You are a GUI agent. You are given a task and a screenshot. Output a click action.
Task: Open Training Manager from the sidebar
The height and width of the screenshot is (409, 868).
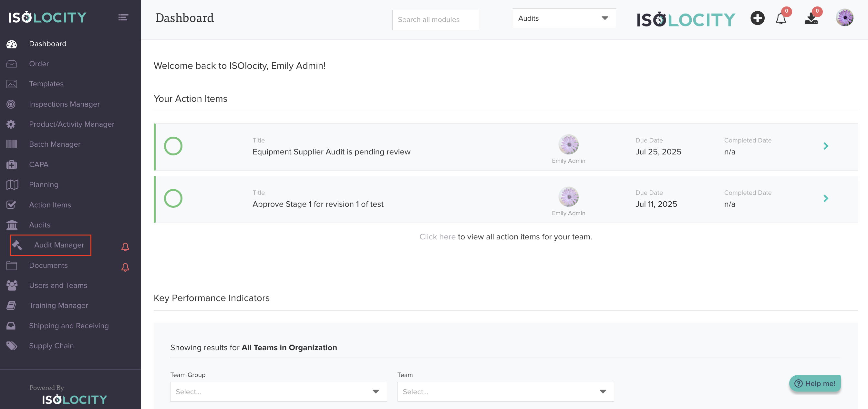[58, 306]
